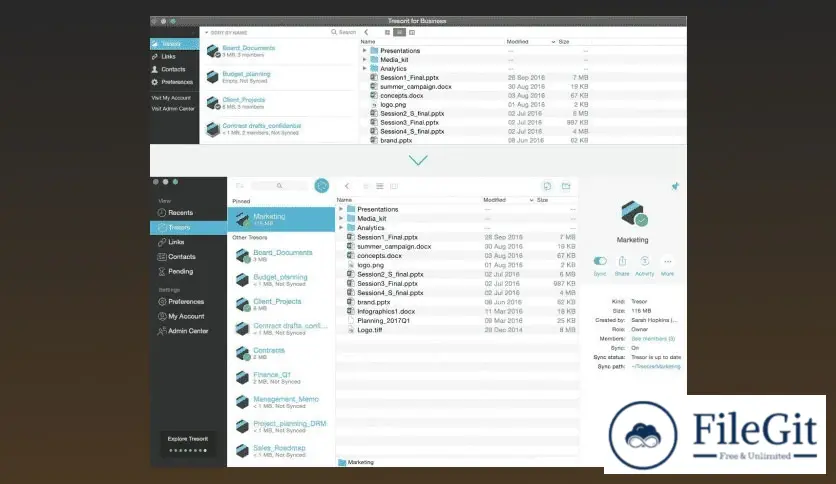Click Visit Admin Center in the upper window's sidebar
The width and height of the screenshot is (836, 484).
click(x=173, y=109)
